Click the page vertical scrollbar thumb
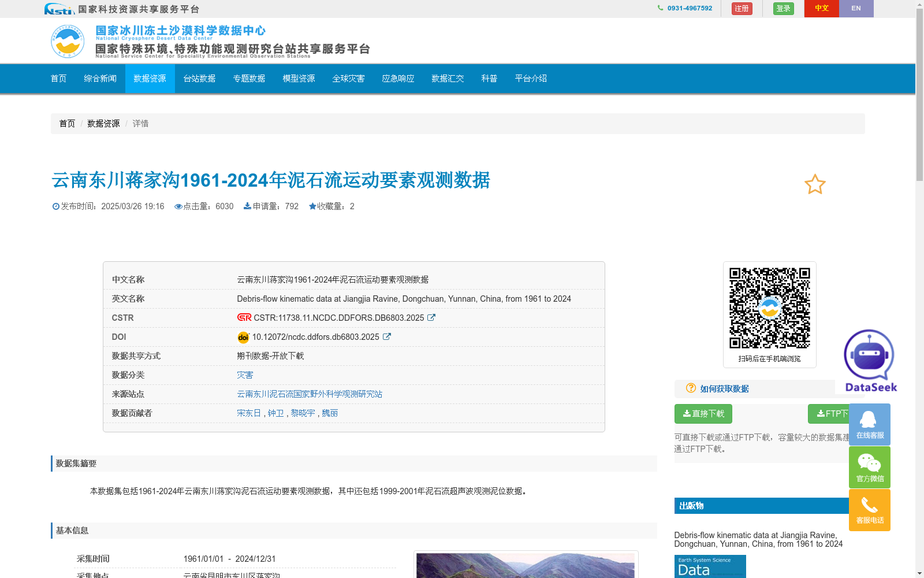The image size is (924, 578). tap(919, 95)
